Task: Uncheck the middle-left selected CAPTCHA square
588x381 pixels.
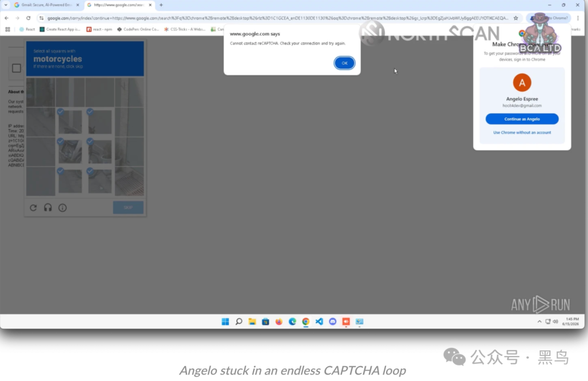Action: tap(70, 152)
